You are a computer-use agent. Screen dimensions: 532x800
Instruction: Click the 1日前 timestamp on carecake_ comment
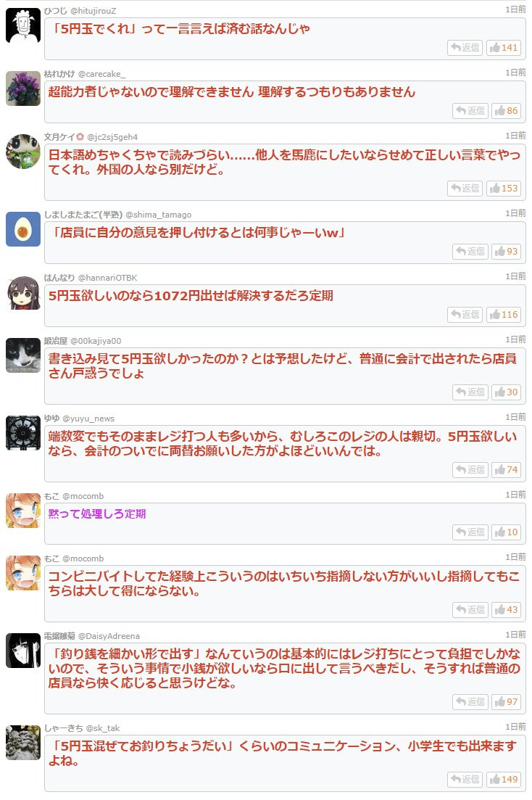coord(515,73)
